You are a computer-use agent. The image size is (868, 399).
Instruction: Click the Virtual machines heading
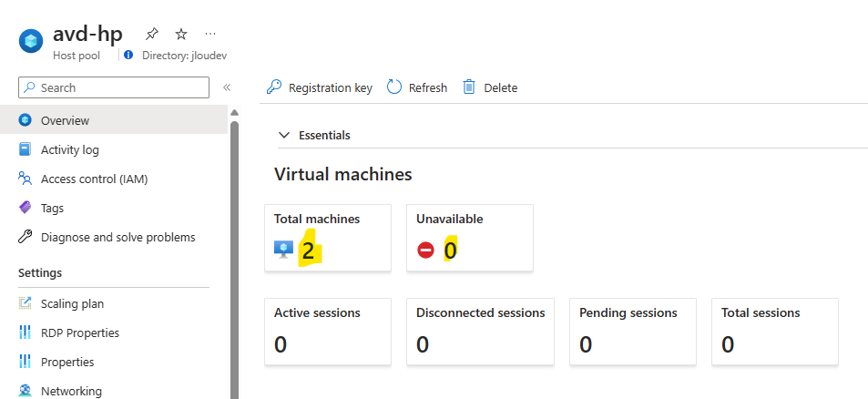click(x=343, y=174)
